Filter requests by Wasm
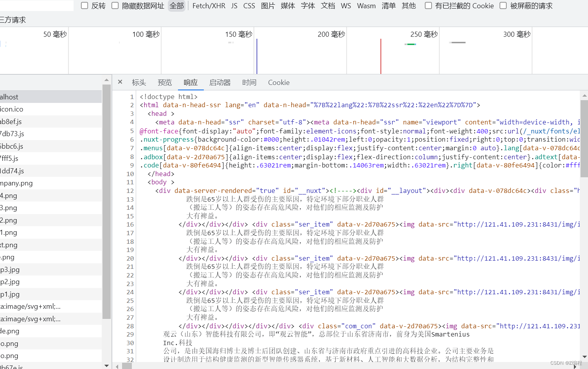This screenshot has height=369, width=588. [366, 6]
